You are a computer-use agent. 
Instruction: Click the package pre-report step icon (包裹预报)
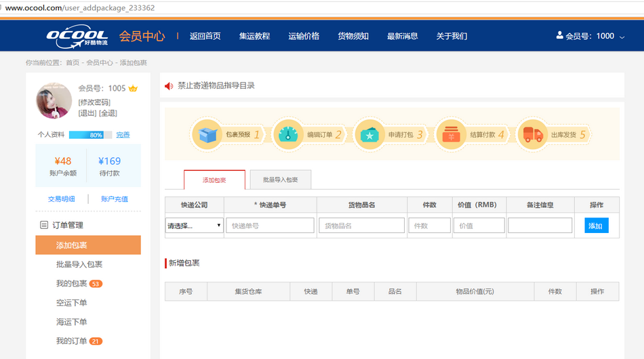207,135
